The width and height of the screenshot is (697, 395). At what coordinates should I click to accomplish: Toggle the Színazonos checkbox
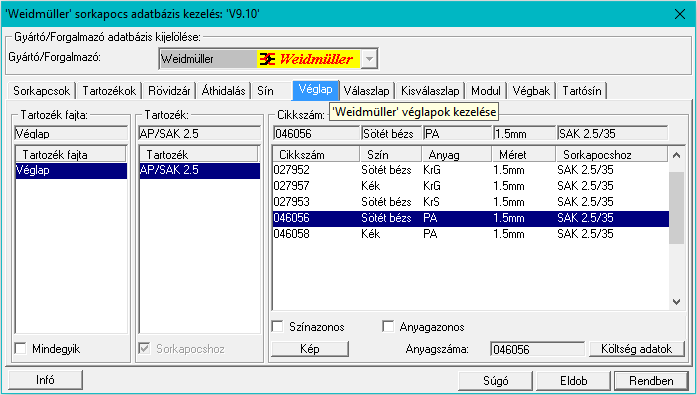277,327
